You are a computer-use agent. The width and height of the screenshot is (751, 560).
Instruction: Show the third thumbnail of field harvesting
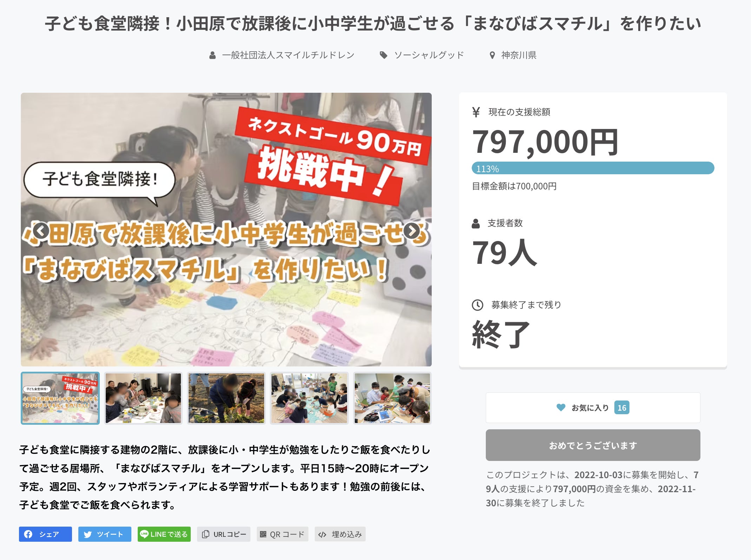point(226,398)
